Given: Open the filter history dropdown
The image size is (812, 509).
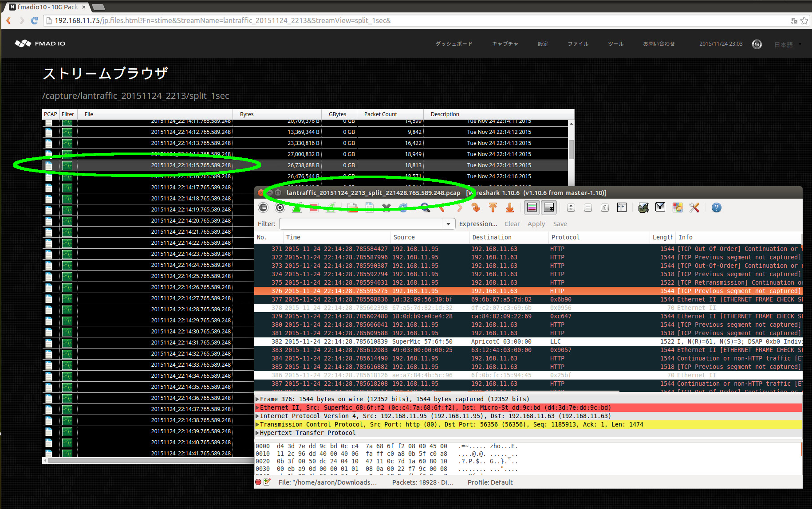Looking at the screenshot, I should pyautogui.click(x=448, y=224).
